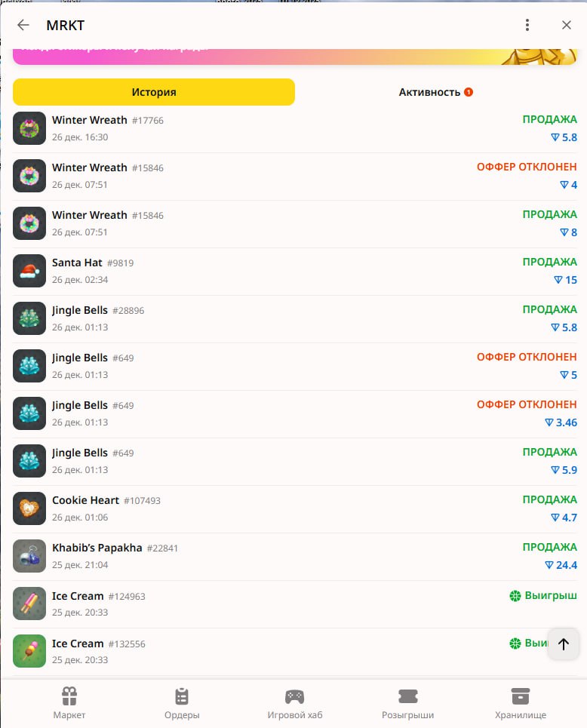Screen dimensions: 587x728
Task: Select the История tab
Action: point(154,92)
